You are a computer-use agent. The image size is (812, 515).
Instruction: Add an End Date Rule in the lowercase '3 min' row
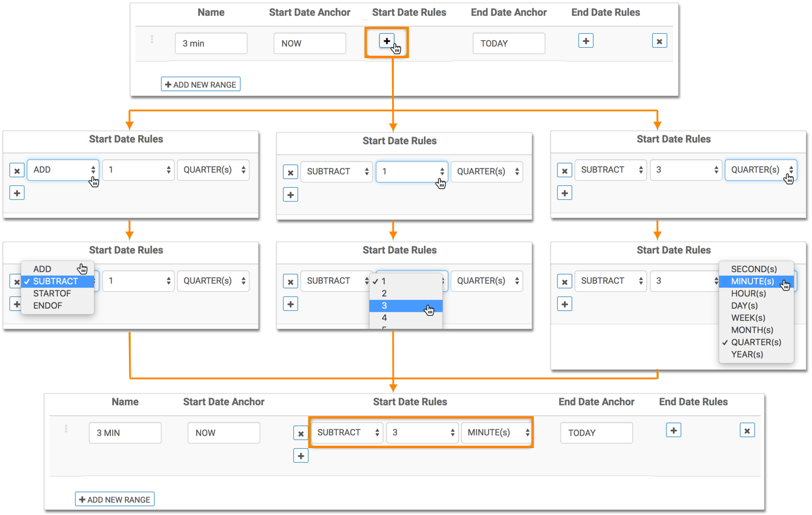click(x=585, y=41)
